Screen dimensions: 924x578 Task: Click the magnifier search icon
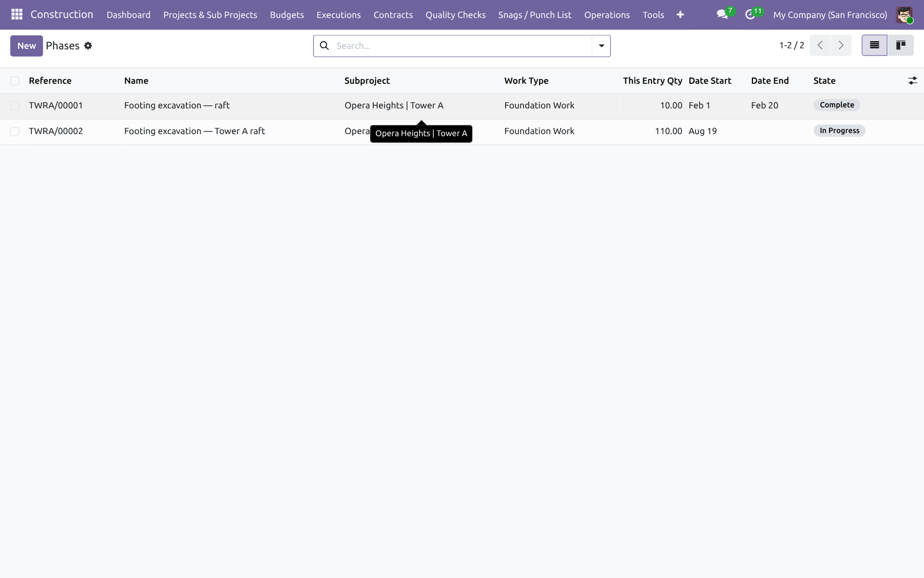(324, 46)
